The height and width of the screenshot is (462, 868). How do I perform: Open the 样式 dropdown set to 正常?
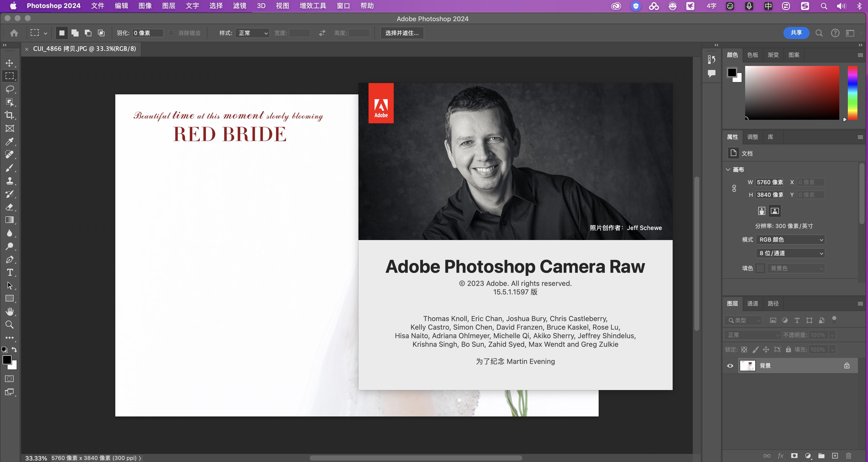[x=252, y=33]
